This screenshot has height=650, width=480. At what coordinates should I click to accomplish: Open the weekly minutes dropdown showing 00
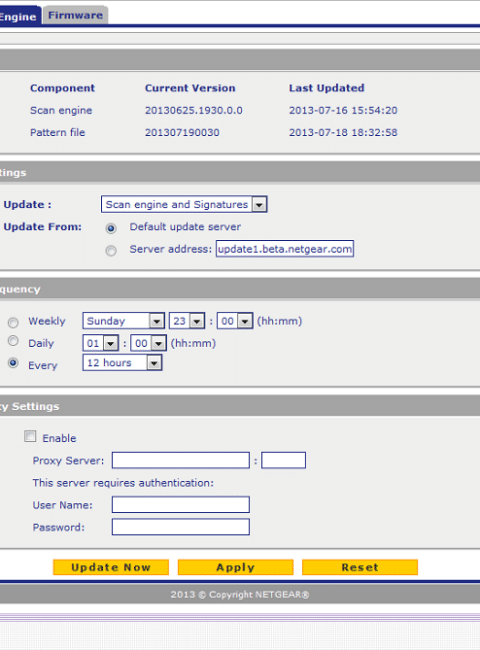pos(235,321)
